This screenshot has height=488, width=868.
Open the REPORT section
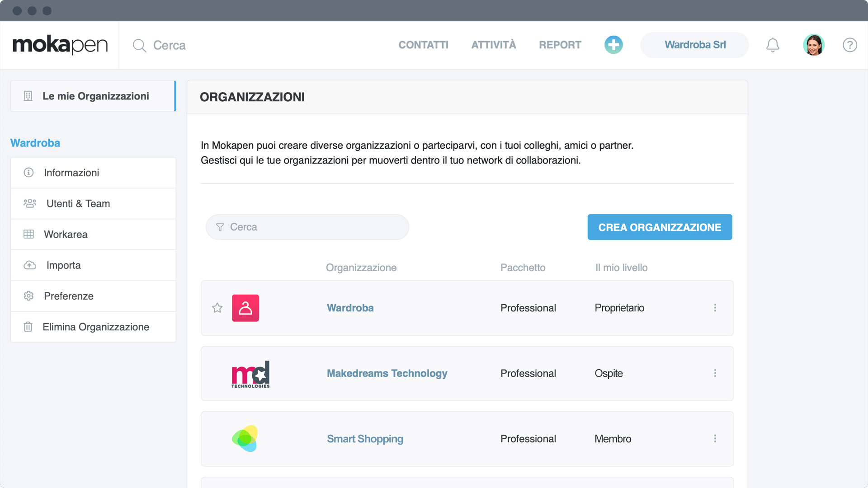560,45
